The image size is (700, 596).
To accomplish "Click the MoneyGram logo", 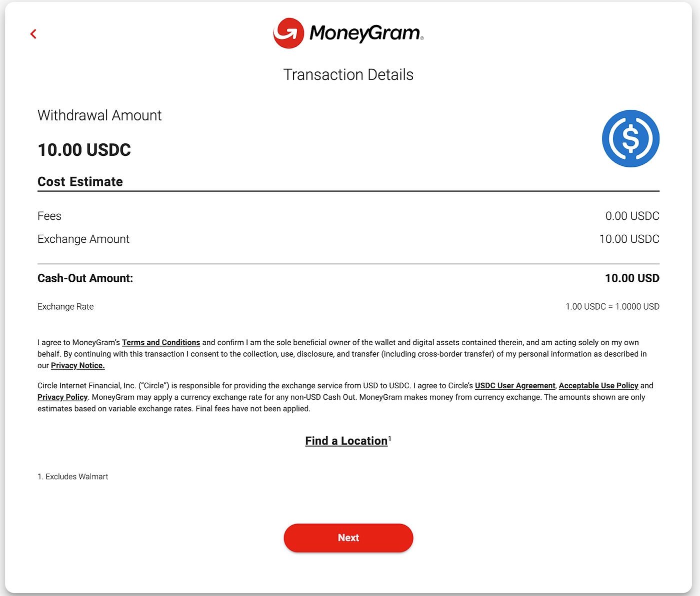I will click(348, 33).
